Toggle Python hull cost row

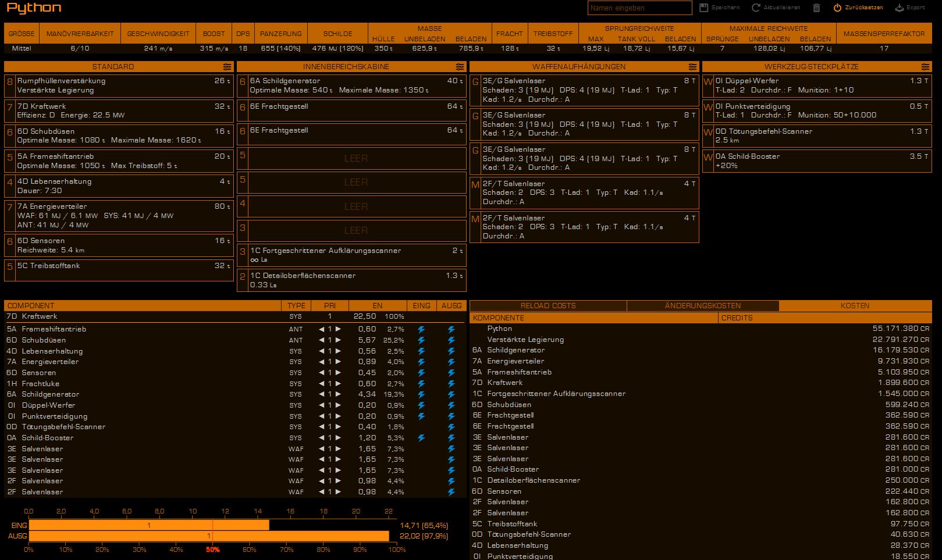tap(701, 329)
